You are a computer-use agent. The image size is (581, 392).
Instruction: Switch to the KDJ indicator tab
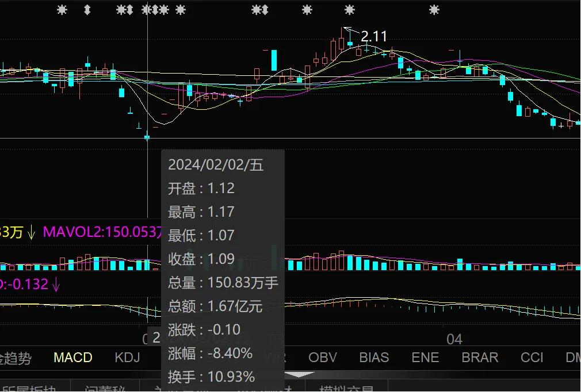pyautogui.click(x=127, y=358)
